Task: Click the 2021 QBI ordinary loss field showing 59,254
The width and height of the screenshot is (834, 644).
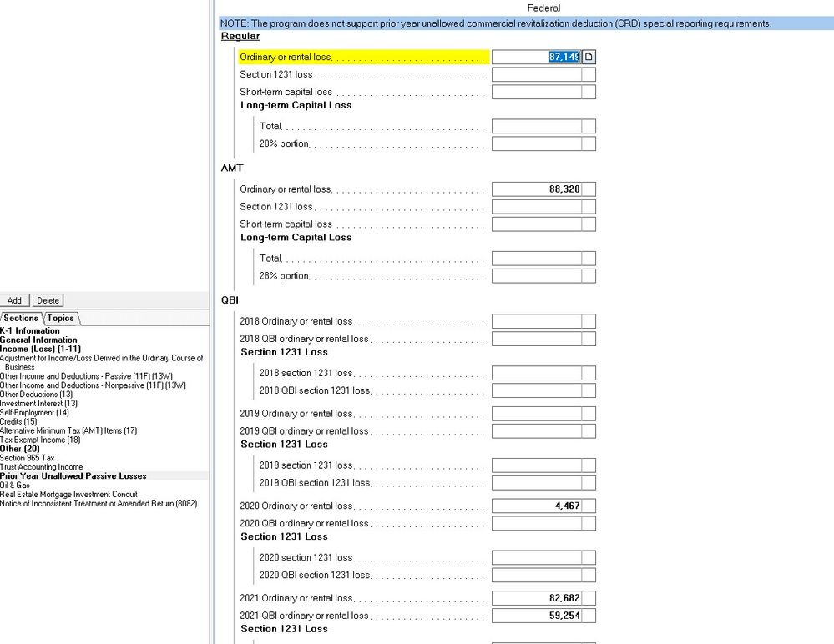Action: click(543, 615)
